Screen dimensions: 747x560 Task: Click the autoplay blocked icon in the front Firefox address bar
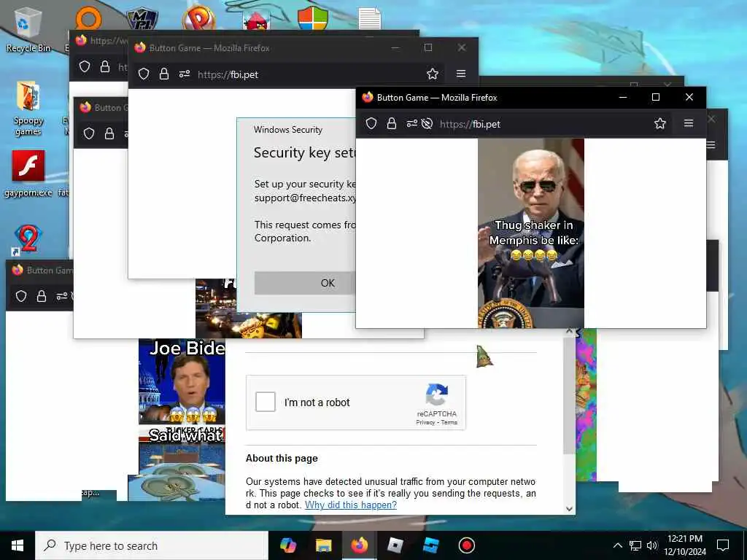coord(427,124)
